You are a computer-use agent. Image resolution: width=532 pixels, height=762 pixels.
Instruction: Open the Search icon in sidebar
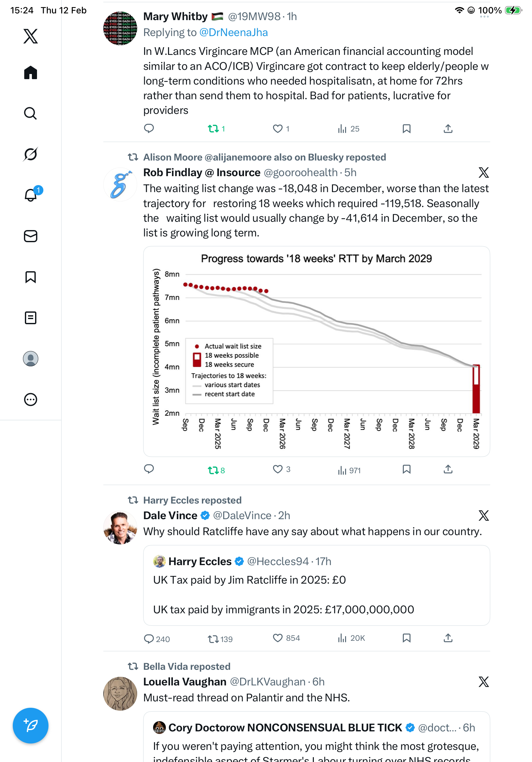(x=31, y=114)
